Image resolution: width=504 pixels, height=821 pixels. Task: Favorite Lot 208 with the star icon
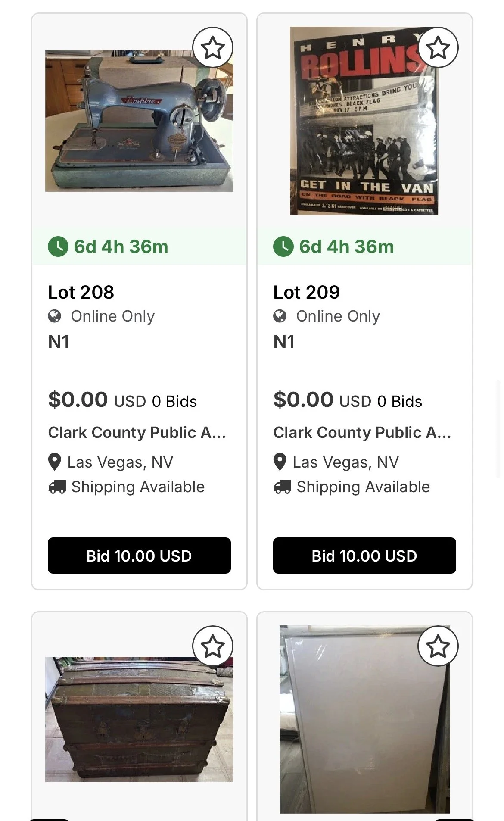(x=213, y=47)
